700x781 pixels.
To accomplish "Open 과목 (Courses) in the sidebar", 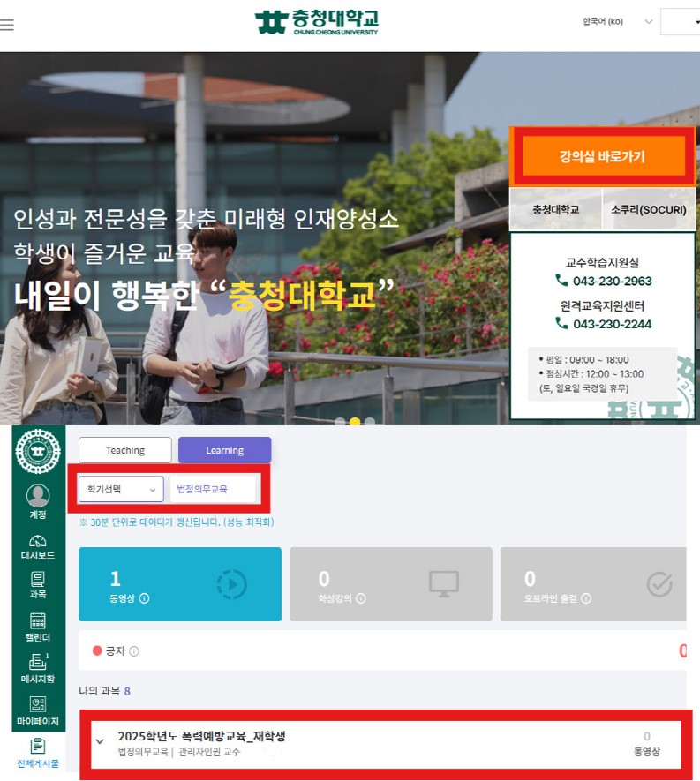I will [x=37, y=585].
